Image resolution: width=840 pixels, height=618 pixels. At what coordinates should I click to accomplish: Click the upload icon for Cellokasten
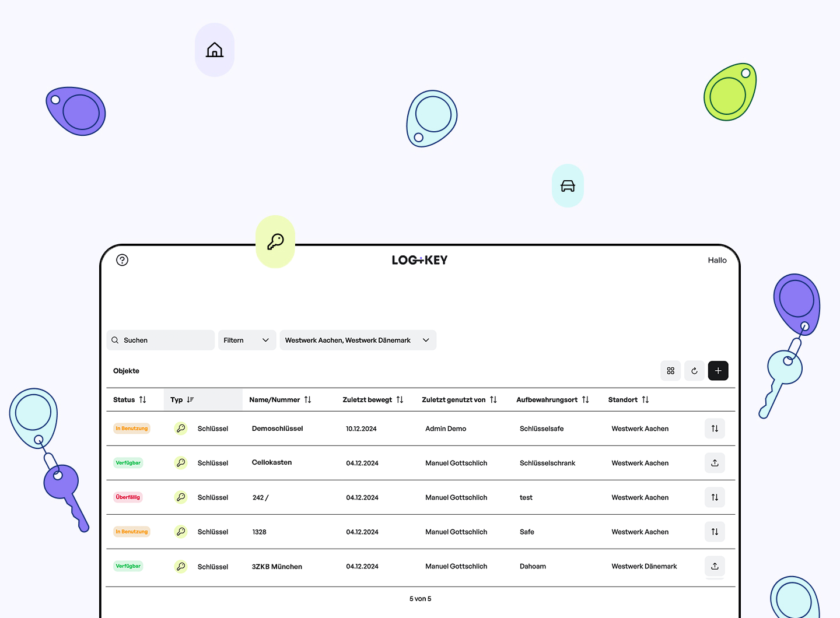coord(715,463)
